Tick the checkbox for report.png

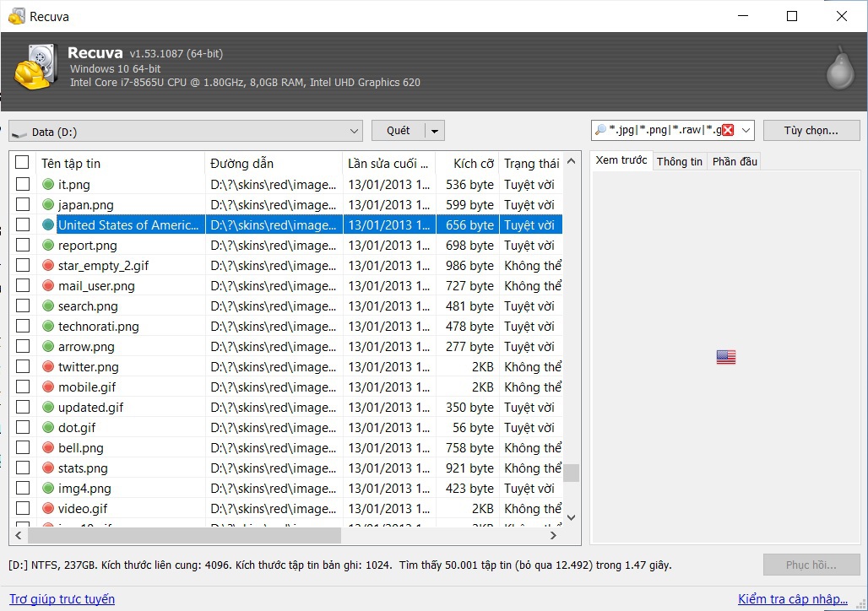pyautogui.click(x=23, y=246)
